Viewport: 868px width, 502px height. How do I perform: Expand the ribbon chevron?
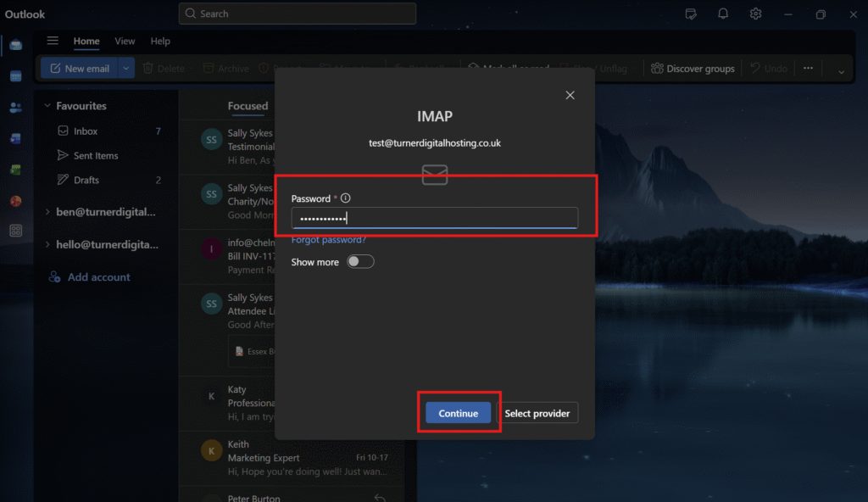pos(841,71)
